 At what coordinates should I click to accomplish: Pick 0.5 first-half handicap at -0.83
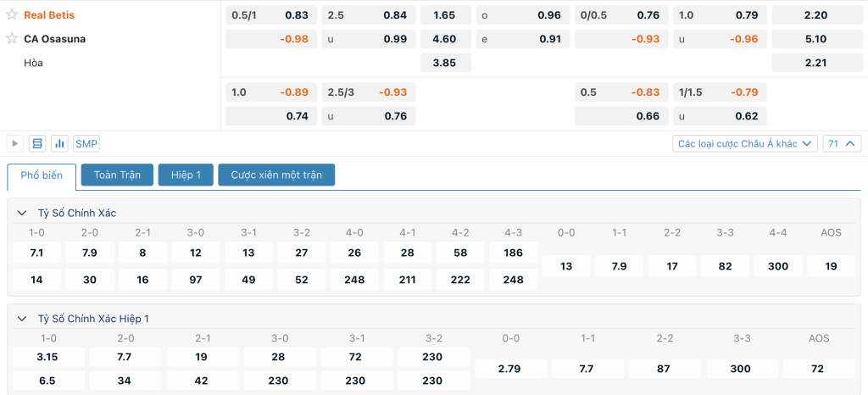pos(621,92)
